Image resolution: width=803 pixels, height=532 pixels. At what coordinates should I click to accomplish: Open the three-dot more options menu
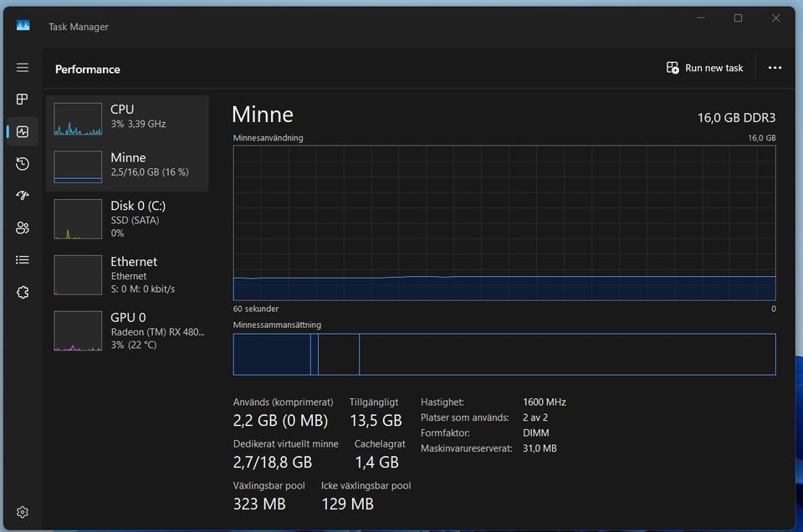[775, 68]
